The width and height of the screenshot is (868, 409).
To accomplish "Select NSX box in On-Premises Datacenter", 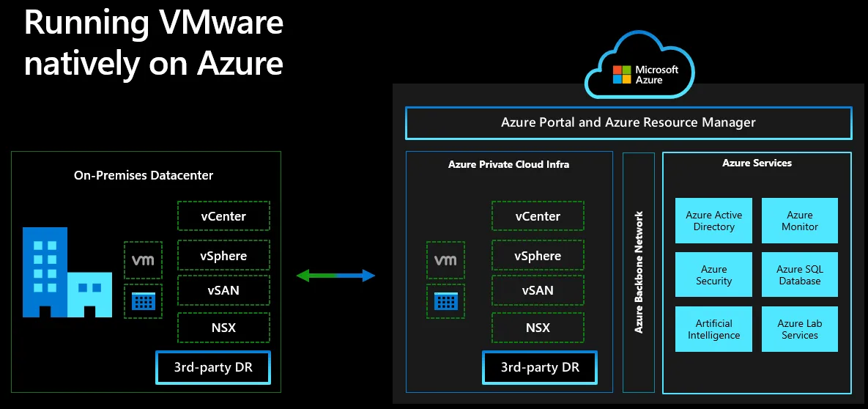I will point(223,327).
